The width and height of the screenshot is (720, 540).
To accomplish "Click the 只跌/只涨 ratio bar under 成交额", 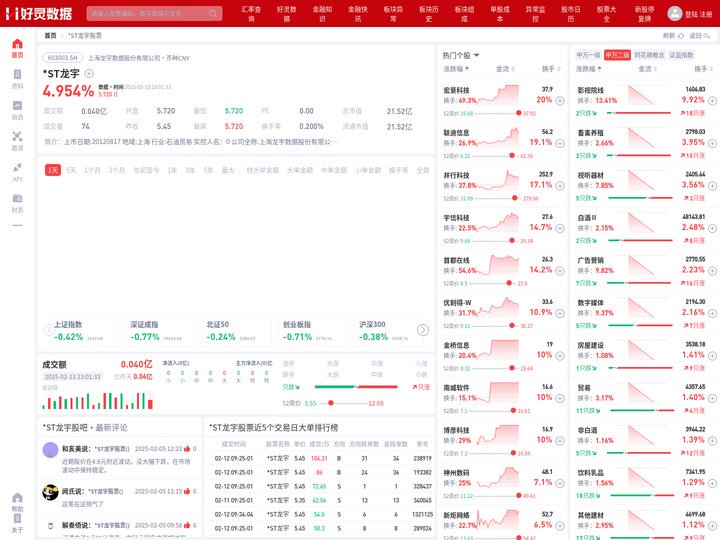I will click(356, 387).
